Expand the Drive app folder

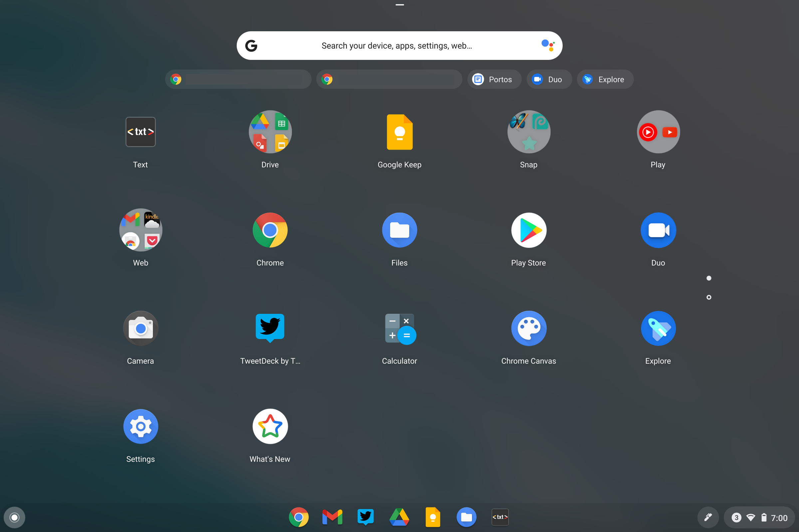point(270,132)
